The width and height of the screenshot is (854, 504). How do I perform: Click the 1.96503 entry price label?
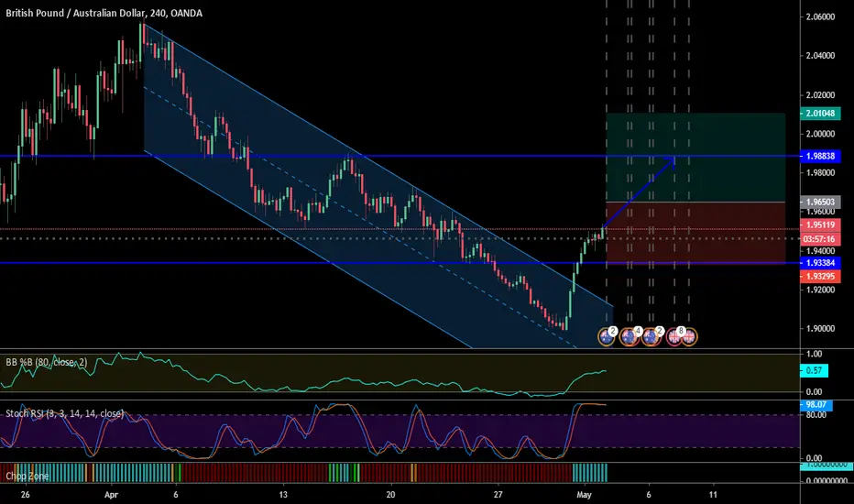[820, 203]
